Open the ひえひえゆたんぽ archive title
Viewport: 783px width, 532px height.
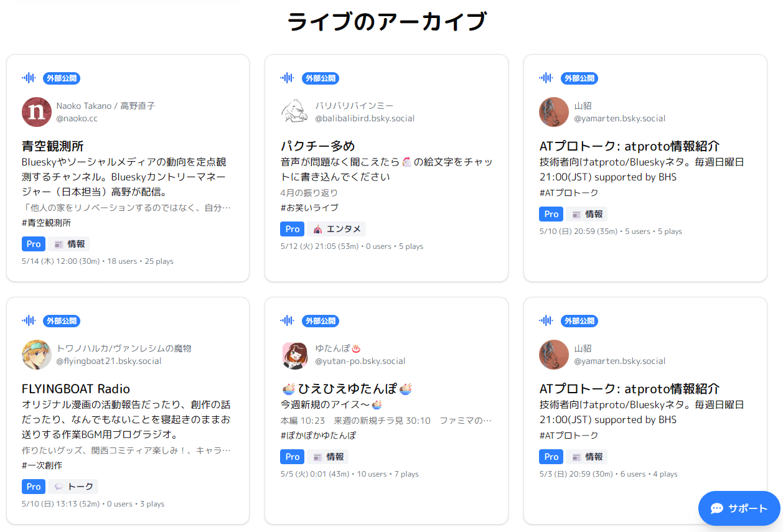(347, 389)
